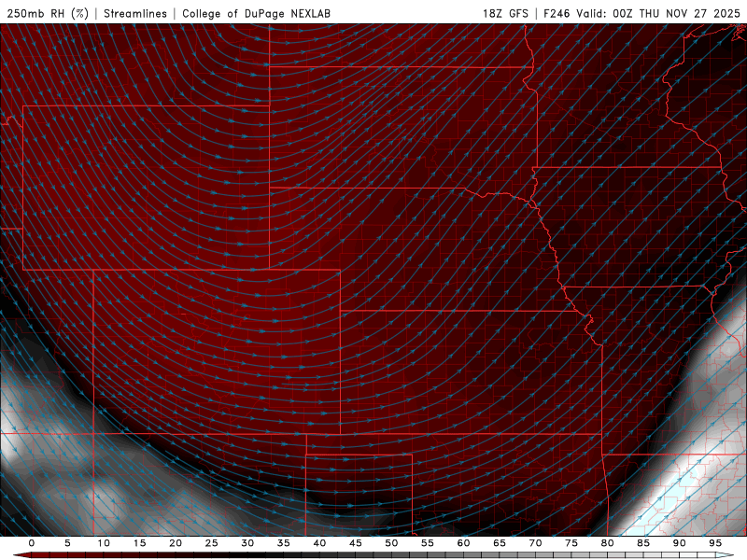
Task: Click the '250mb RH (%)' title text
Action: click(x=49, y=13)
